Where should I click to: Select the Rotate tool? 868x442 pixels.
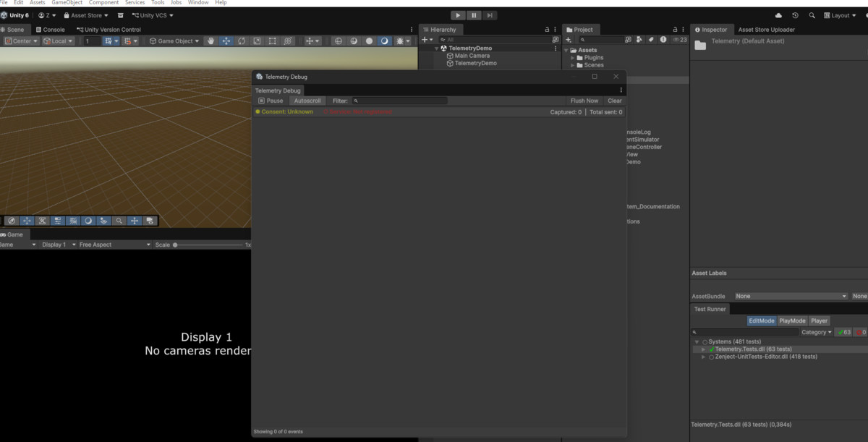pos(242,41)
